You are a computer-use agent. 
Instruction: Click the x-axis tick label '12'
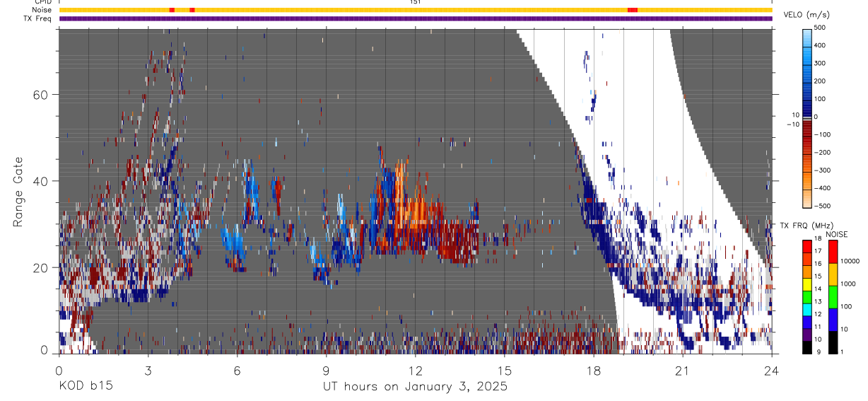pyautogui.click(x=416, y=370)
